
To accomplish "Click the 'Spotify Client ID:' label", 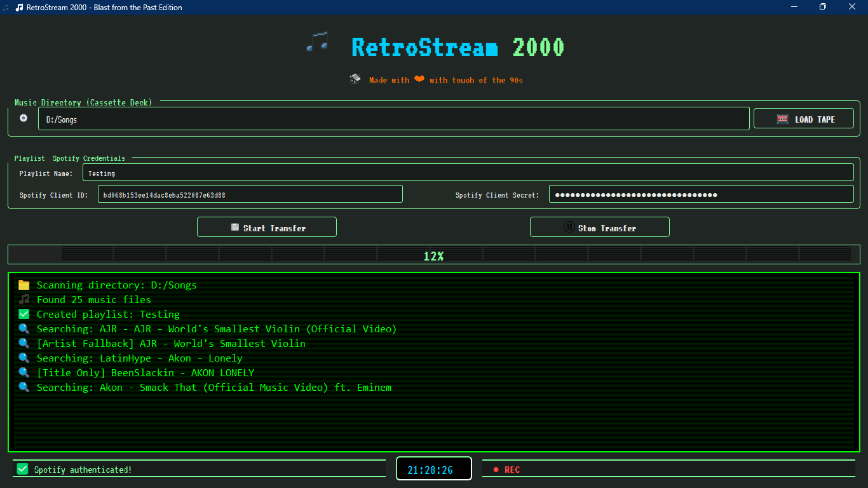I will [53, 195].
